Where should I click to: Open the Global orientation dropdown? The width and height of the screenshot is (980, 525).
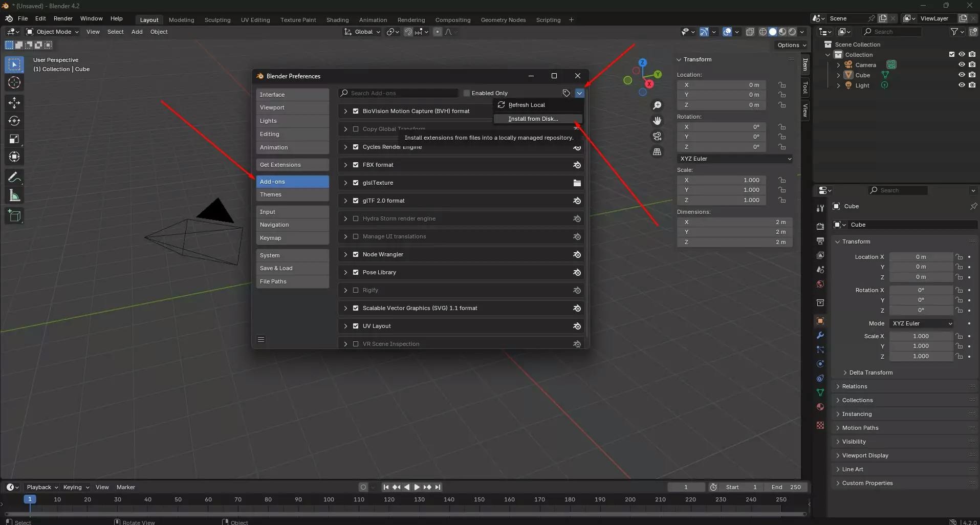362,32
